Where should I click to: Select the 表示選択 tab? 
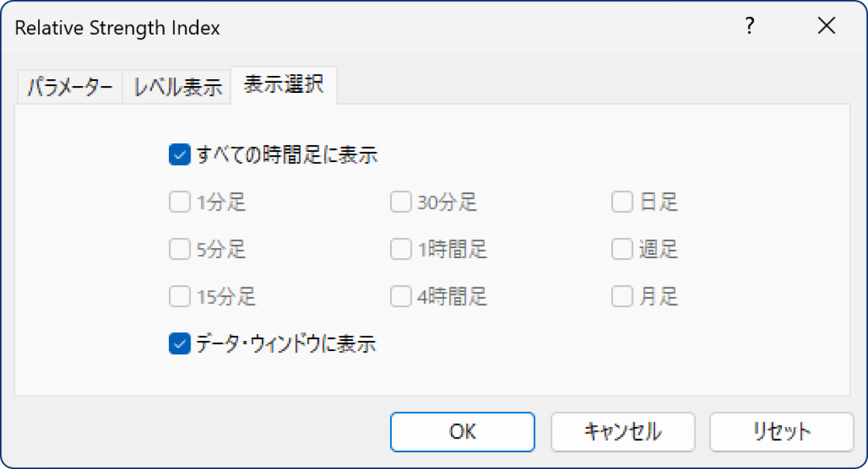(283, 85)
